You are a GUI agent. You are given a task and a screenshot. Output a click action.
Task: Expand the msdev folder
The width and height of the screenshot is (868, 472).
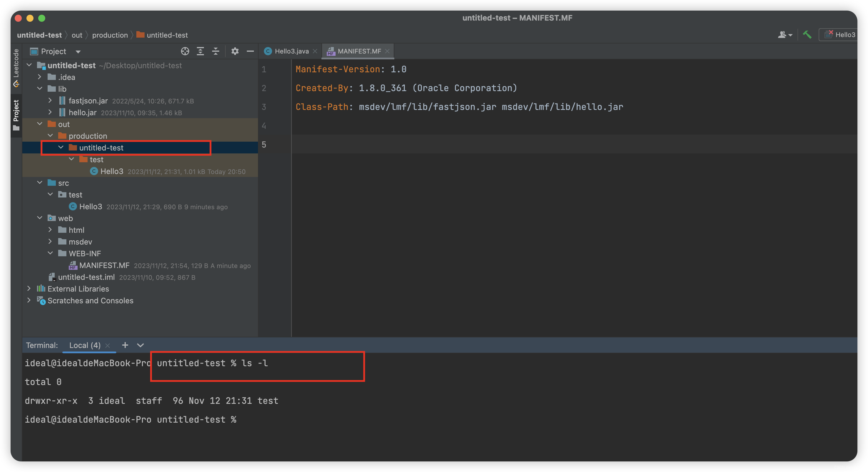click(50, 242)
